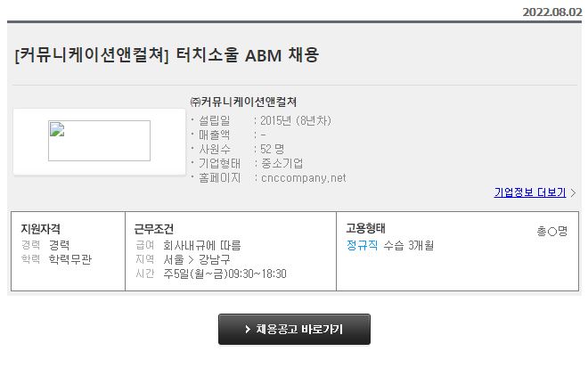
Task: Click the 지원자격 section heading
Action: point(40,229)
